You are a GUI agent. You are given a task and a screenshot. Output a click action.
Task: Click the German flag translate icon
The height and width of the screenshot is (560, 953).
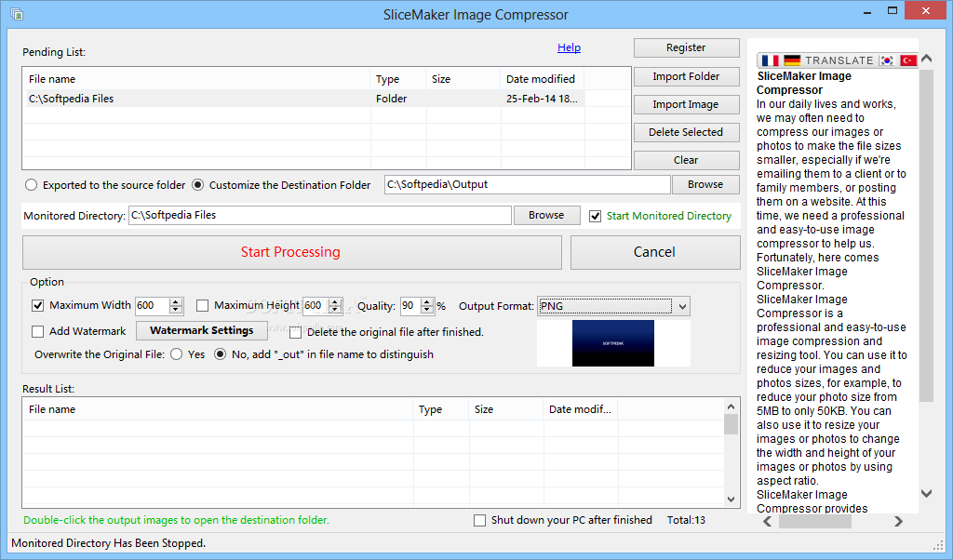pos(792,60)
